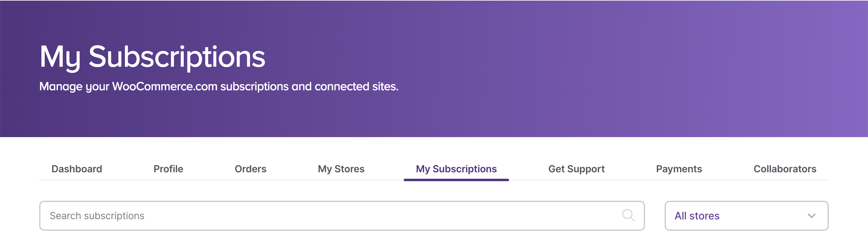Switch to My Stores tab
This screenshot has width=868, height=243.
click(341, 169)
